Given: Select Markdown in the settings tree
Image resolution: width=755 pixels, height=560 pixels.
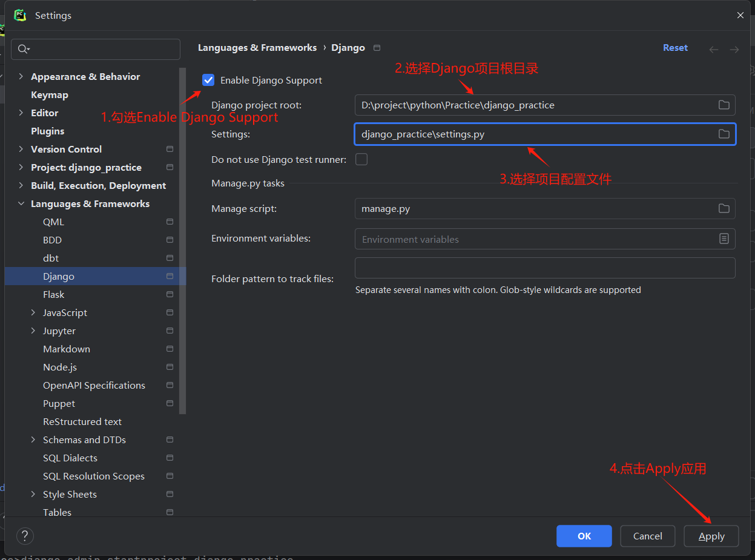Looking at the screenshot, I should coord(67,349).
